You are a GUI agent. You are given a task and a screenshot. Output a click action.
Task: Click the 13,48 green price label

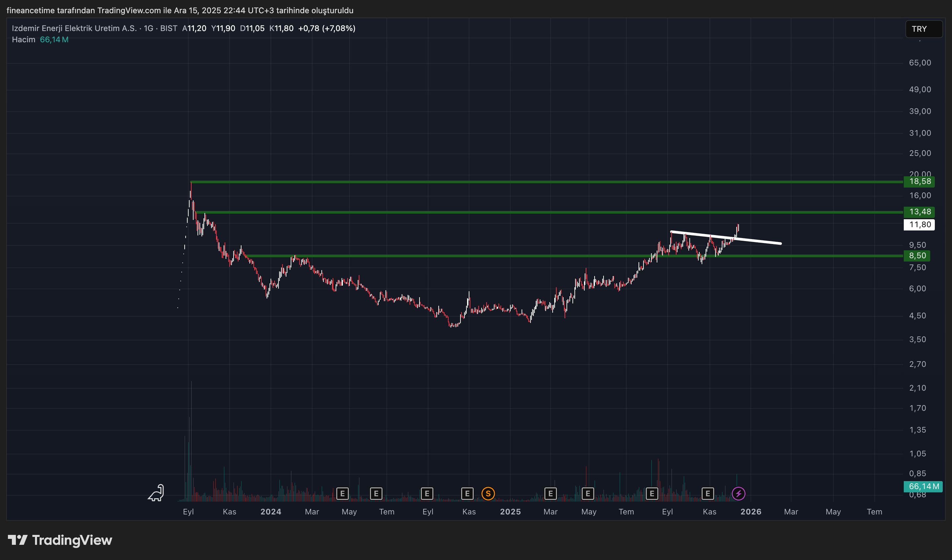pyautogui.click(x=920, y=212)
